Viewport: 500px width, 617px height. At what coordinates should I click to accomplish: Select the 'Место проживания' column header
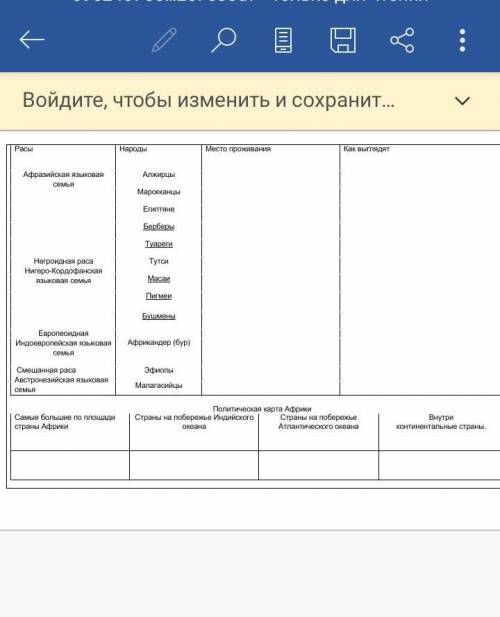[x=238, y=149]
